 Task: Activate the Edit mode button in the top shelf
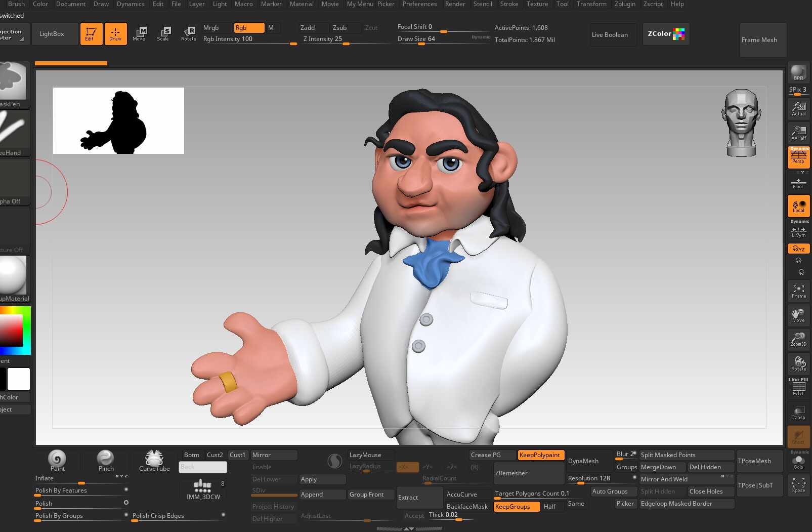[91, 34]
